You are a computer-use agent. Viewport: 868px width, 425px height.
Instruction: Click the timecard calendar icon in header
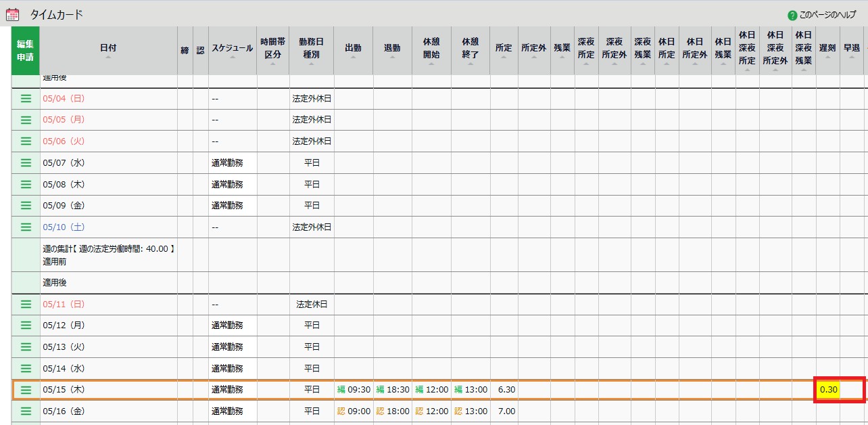tap(12, 14)
